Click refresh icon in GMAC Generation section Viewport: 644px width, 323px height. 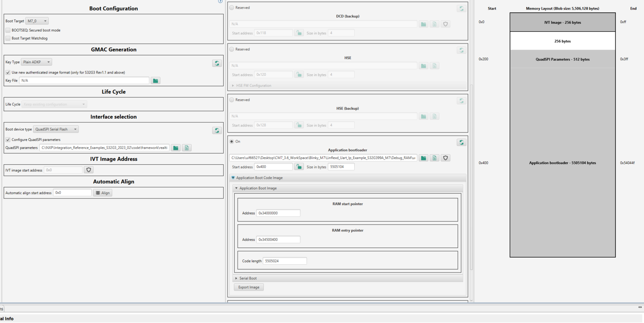(x=217, y=63)
